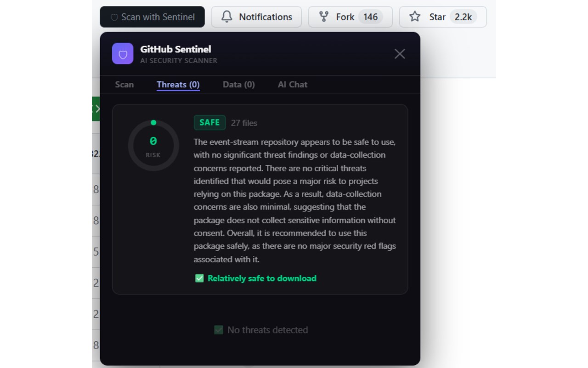The image size is (588, 368).
Task: Click the purple GitHub Sentinel shield logo
Action: tap(123, 54)
